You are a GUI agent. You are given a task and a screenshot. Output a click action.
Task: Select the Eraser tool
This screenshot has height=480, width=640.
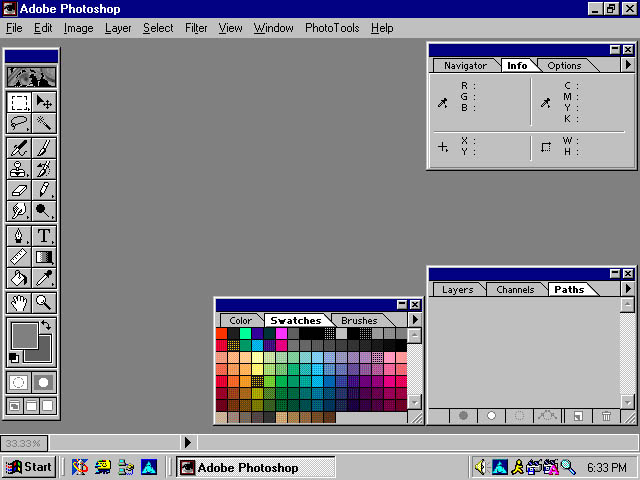19,190
